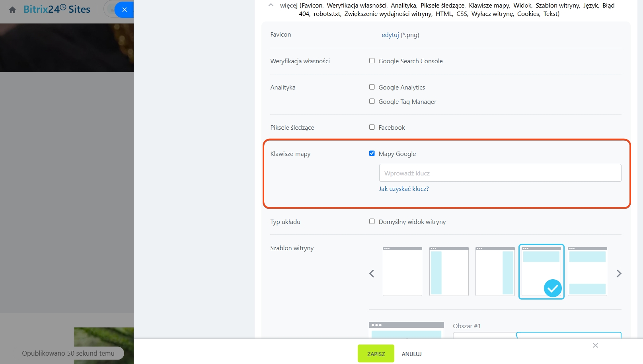The image size is (643, 364).
Task: Click the 'edytuj' favicon link
Action: point(390,35)
